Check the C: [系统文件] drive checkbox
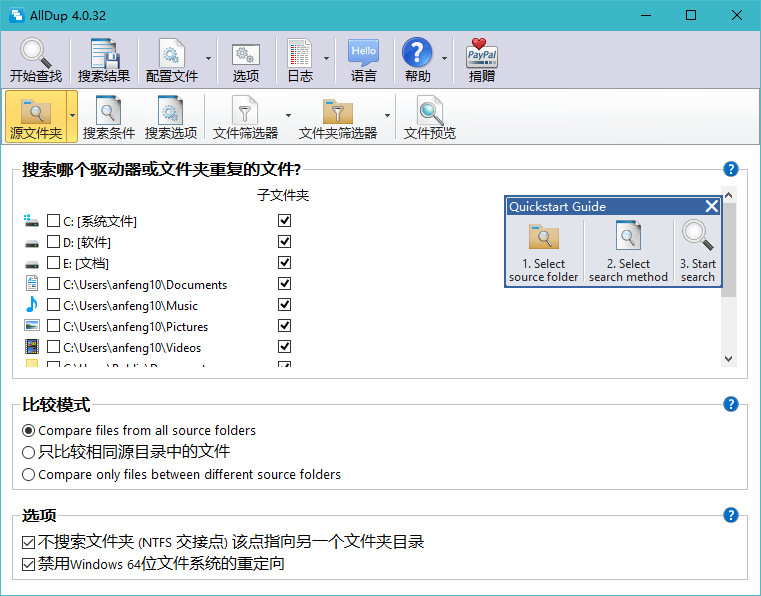The width and height of the screenshot is (761, 596). (x=53, y=221)
